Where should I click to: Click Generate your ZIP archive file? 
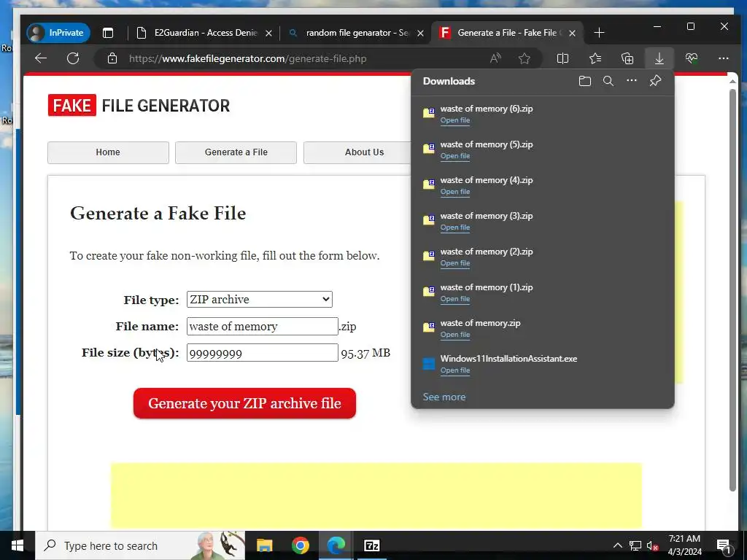[x=244, y=403]
